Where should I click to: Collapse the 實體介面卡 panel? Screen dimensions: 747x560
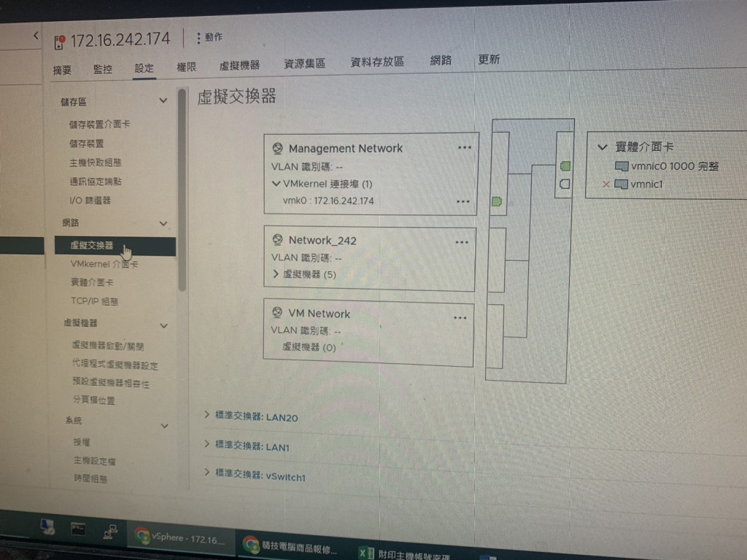(602, 147)
